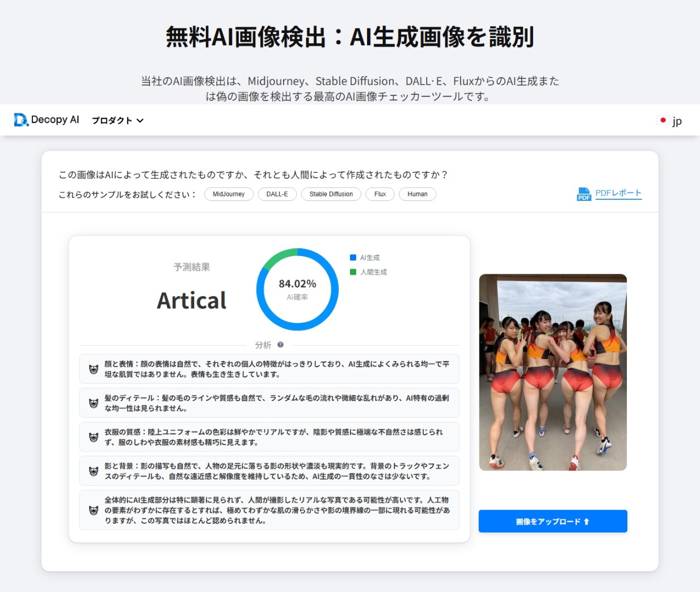
Task: Click the bear icon beside 影と背景 analysis
Action: 94,471
